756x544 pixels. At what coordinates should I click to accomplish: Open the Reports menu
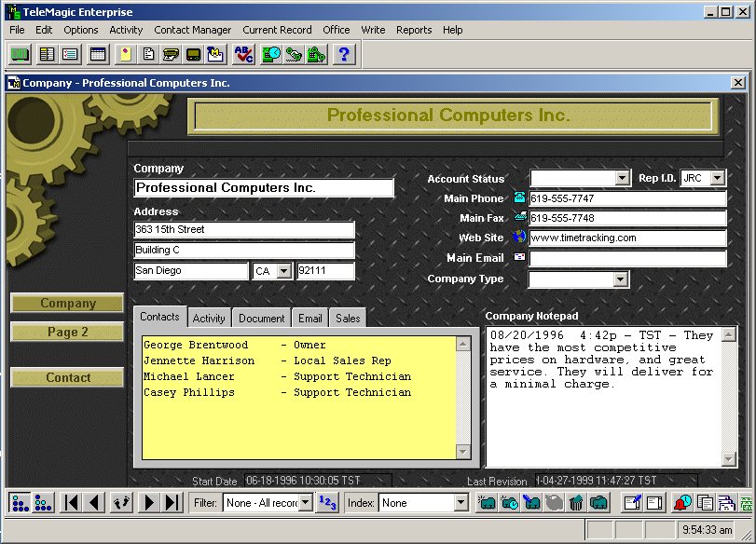(414, 30)
